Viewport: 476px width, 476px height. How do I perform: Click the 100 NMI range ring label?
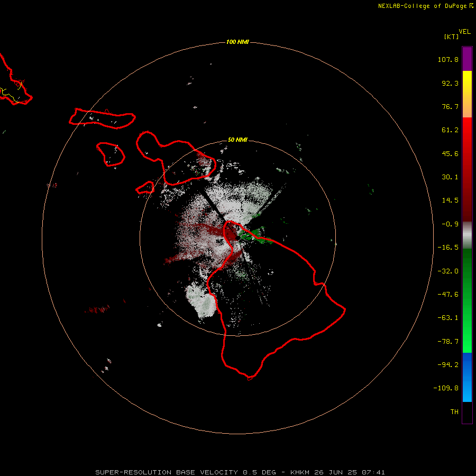pyautogui.click(x=237, y=42)
